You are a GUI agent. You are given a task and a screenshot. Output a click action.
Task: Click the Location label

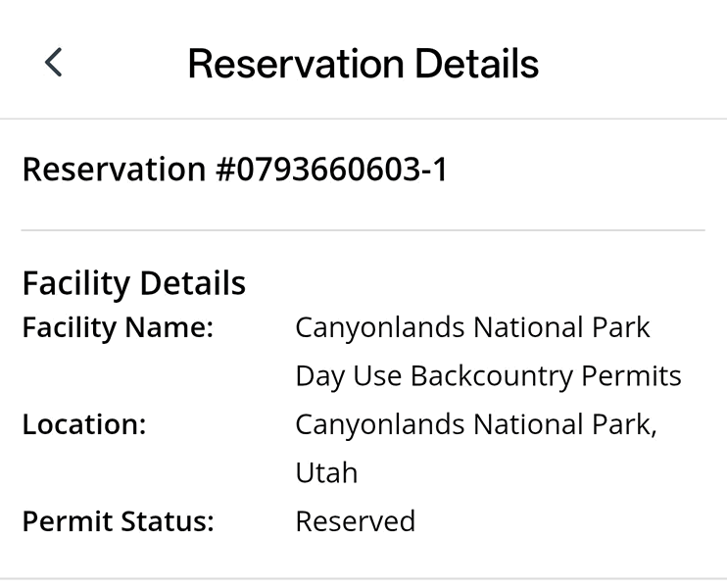coord(83,424)
